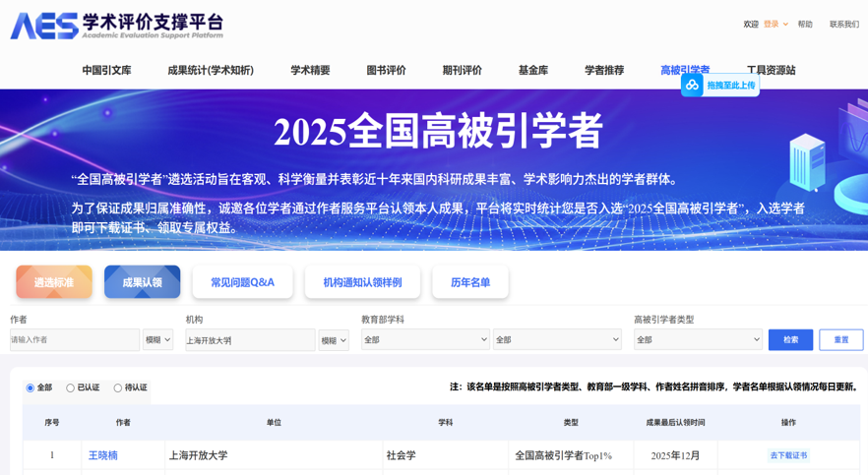Click author link 王晓楠
This screenshot has height=475, width=868.
click(x=103, y=455)
